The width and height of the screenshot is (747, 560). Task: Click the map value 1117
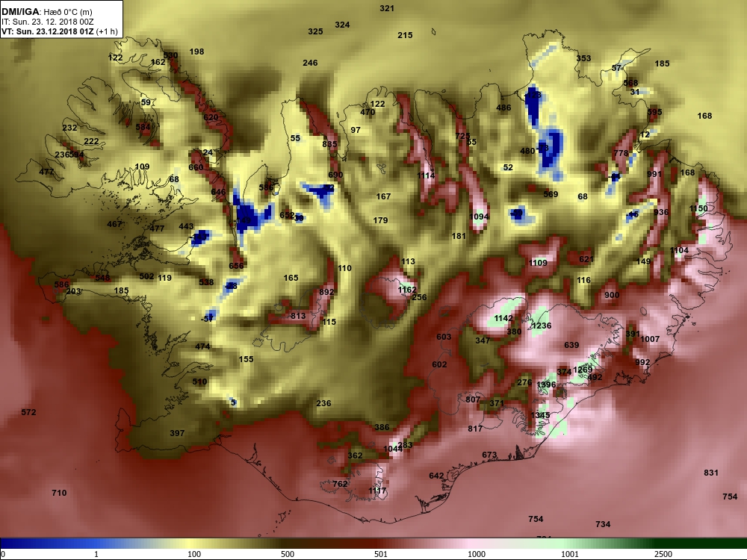(377, 491)
